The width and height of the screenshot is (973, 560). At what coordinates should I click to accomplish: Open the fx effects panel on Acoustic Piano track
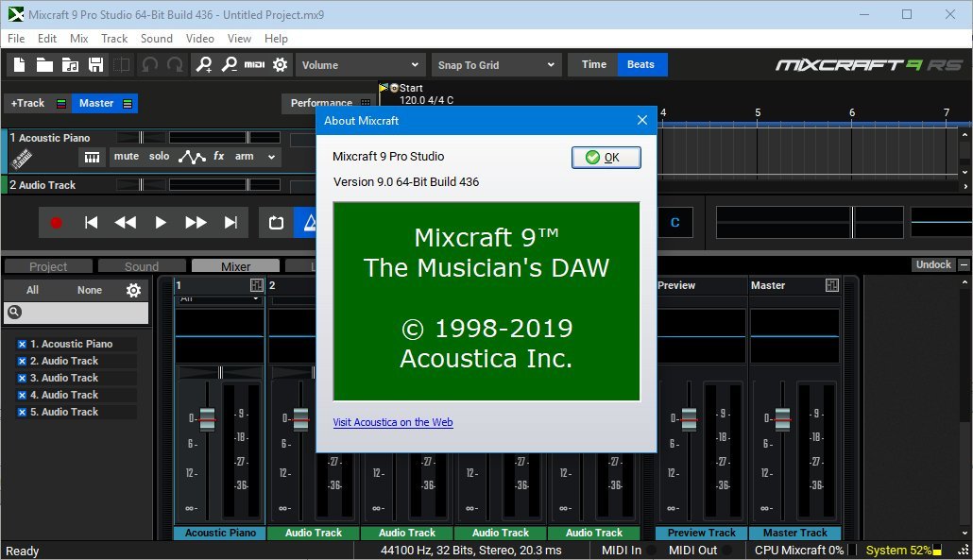coord(218,156)
